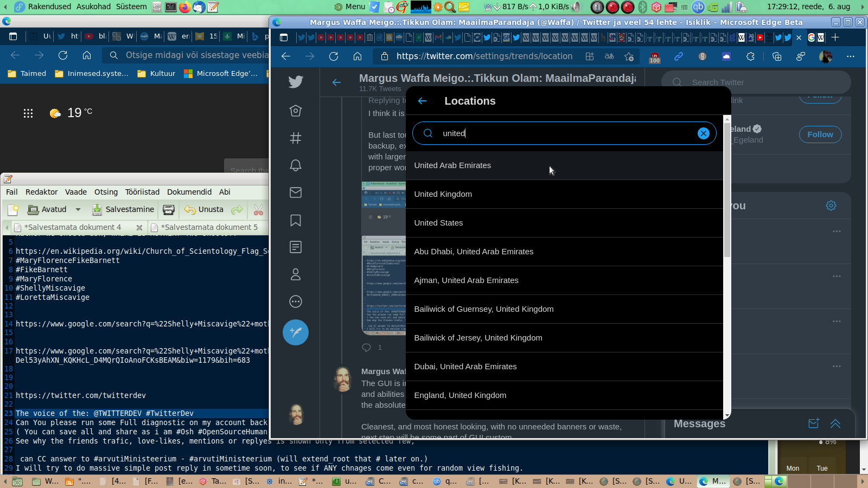Open the qBittorrent tray icon
Image resolution: width=868 pixels, height=488 pixels.
click(x=698, y=7)
